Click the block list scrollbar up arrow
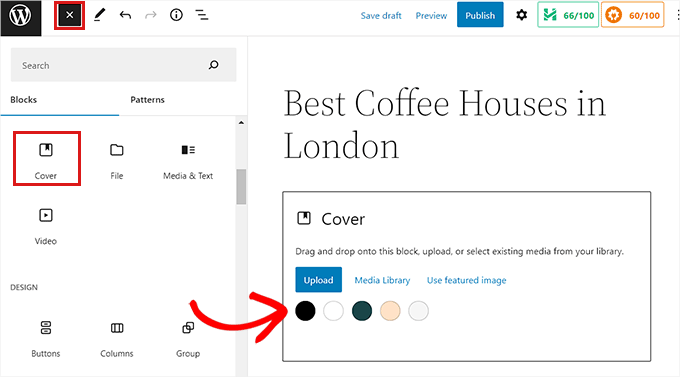 [x=241, y=123]
